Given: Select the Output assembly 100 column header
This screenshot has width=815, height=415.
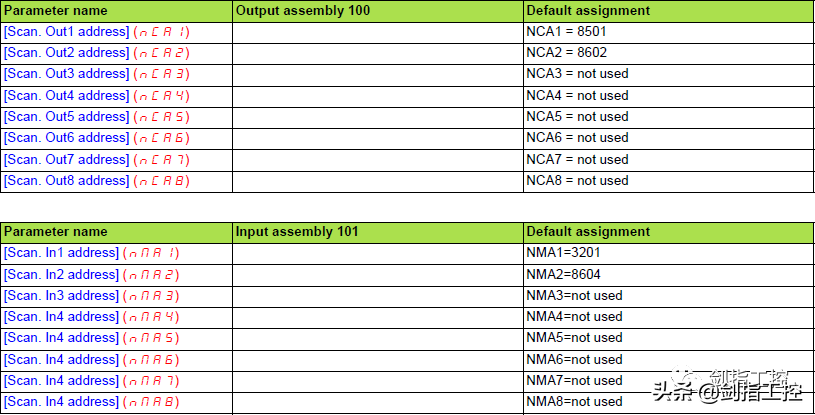Looking at the screenshot, I should [302, 10].
